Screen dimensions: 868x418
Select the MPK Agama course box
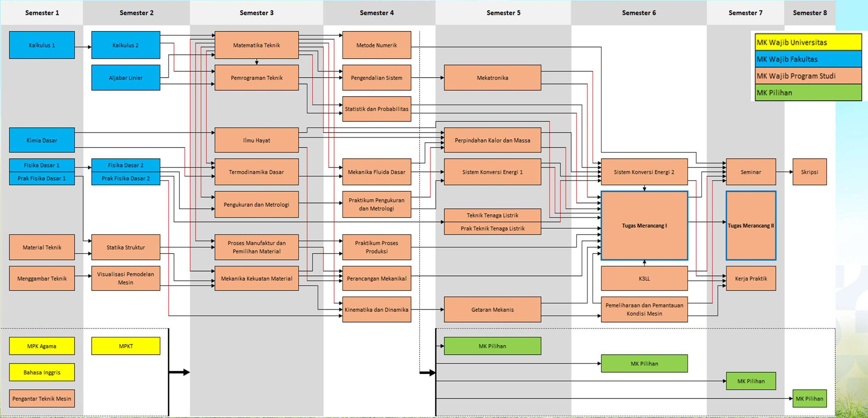[41, 346]
